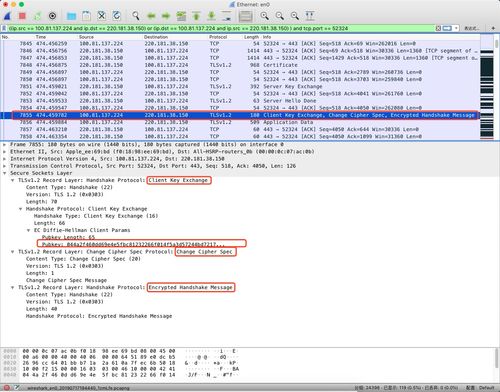The height and width of the screenshot is (392, 500).
Task: Stop the running capture with red square
Action: [22, 16]
